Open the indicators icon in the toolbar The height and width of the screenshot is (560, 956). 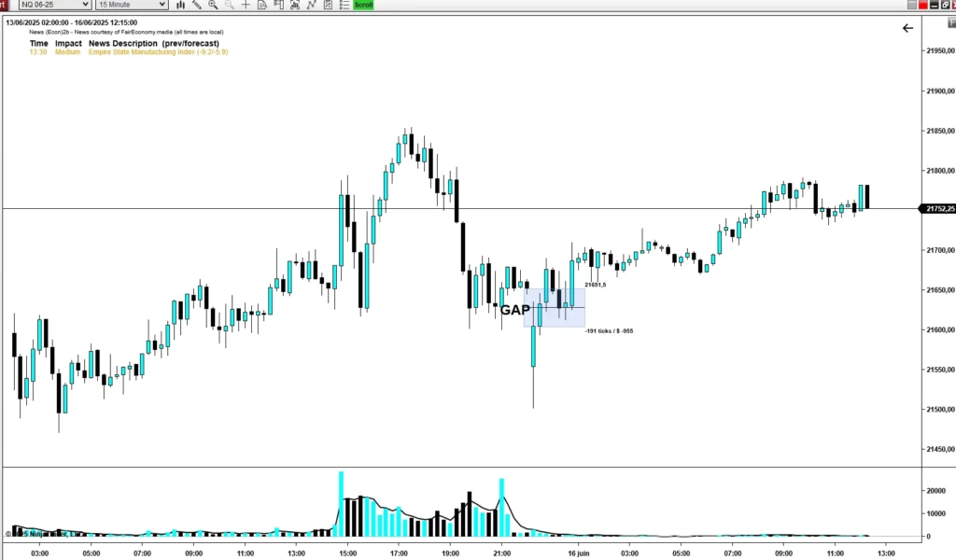(x=295, y=5)
